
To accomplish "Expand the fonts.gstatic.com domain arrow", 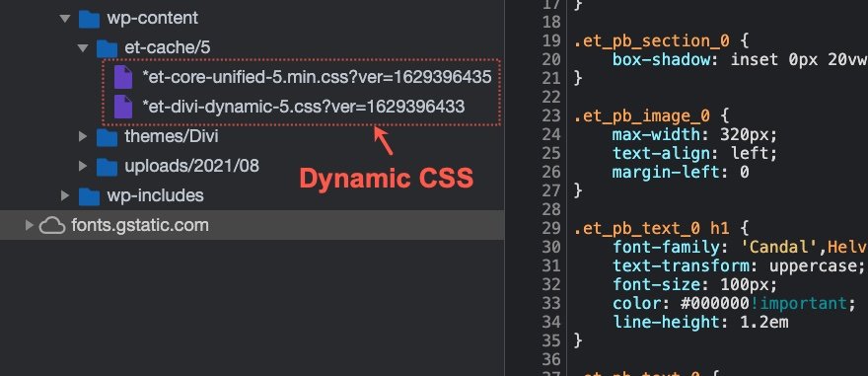I will tap(30, 225).
